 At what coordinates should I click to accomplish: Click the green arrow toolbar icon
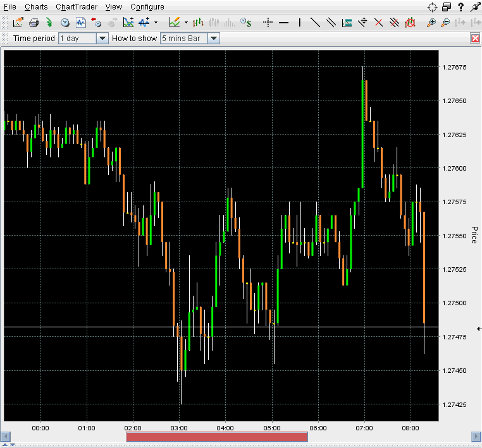[x=49, y=22]
